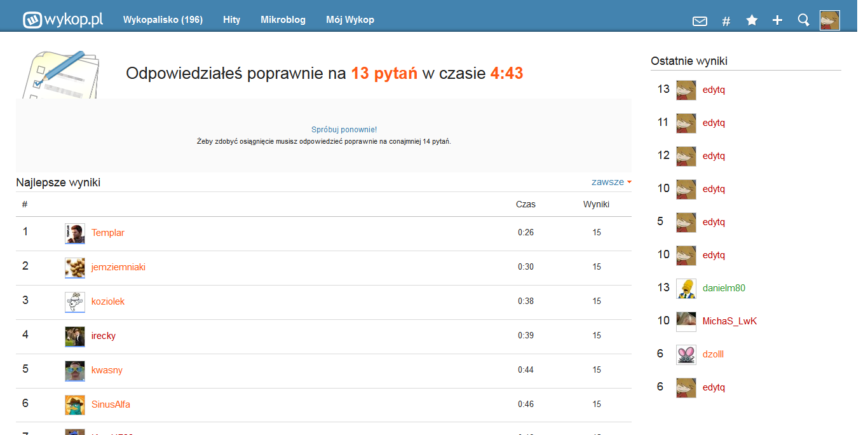Go to Mikroblog
Viewport: 868px width, 435px height.
pos(283,20)
